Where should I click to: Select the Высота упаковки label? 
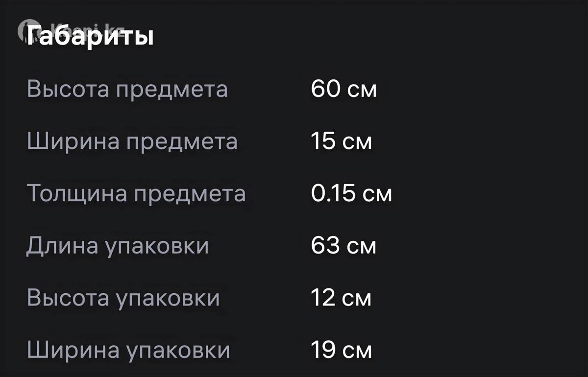tap(123, 298)
